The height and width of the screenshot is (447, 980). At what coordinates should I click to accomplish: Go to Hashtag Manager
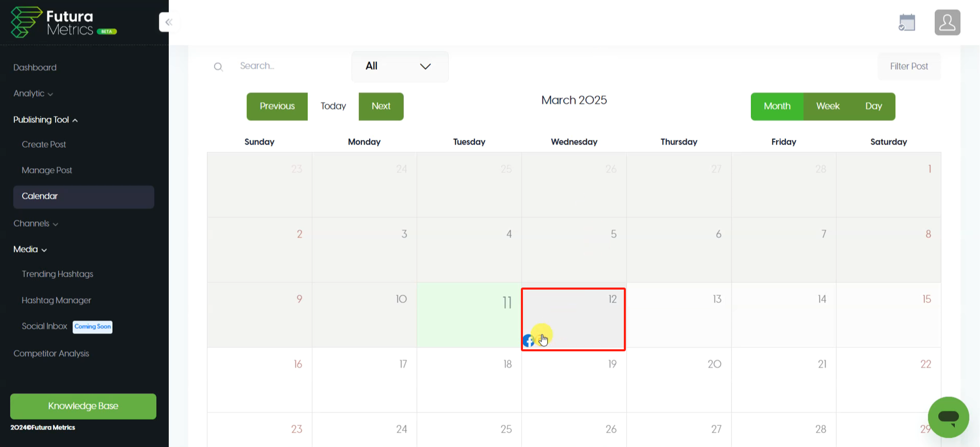point(56,300)
